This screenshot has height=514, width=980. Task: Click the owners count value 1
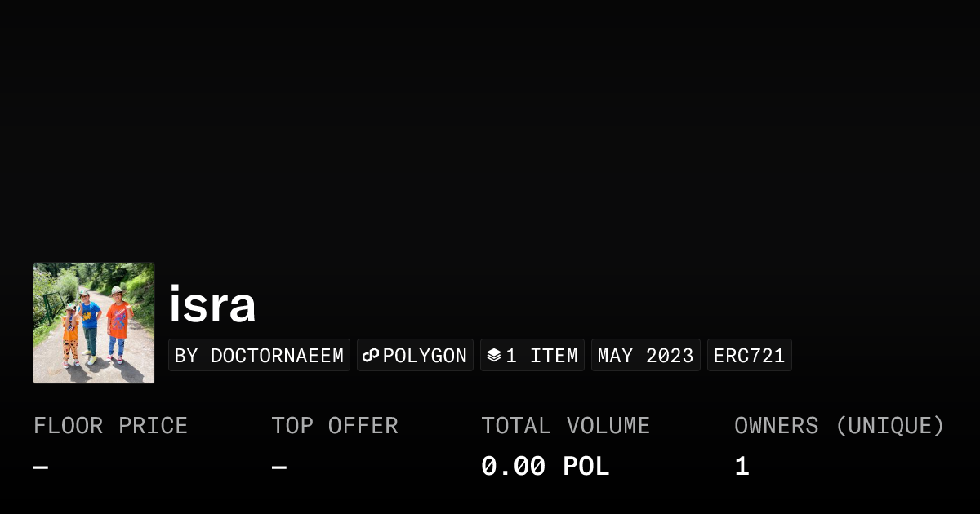(742, 467)
